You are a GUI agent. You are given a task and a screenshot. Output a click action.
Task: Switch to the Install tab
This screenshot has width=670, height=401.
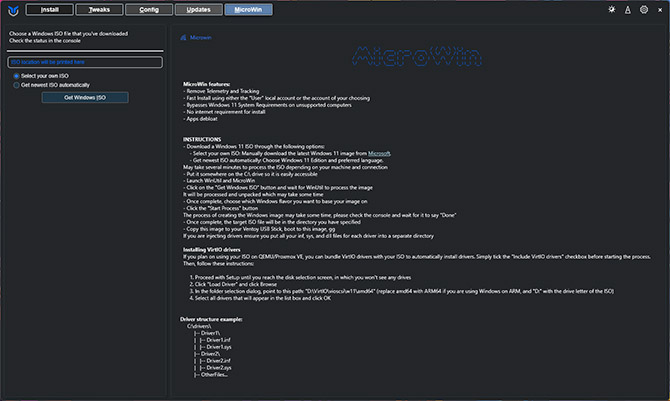point(49,10)
